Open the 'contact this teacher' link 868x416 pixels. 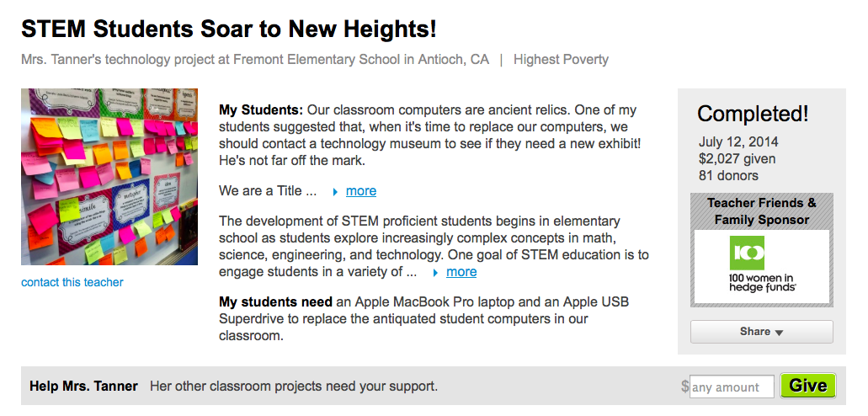coord(72,282)
